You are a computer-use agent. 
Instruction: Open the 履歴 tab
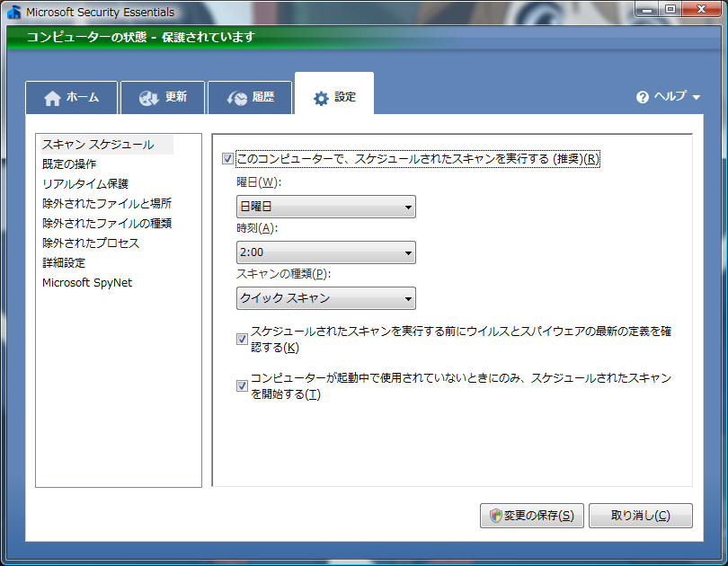250,97
